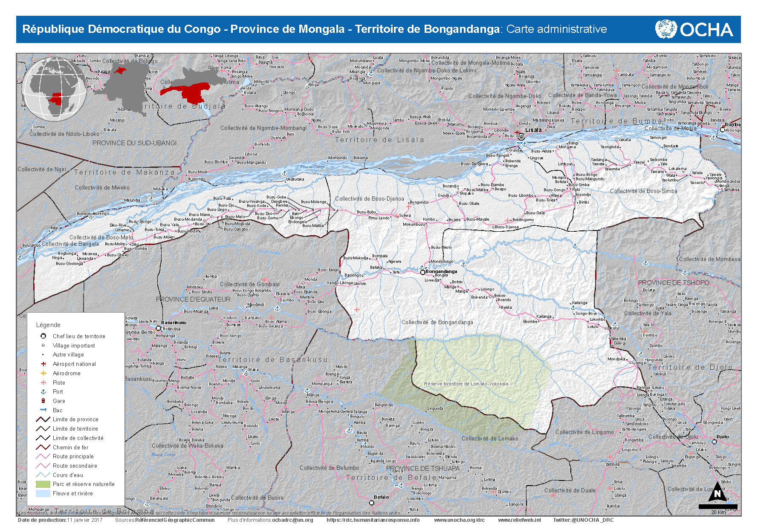Open the rdc.humanitarianresponse.info link
This screenshot has width=758, height=532.
(x=373, y=520)
